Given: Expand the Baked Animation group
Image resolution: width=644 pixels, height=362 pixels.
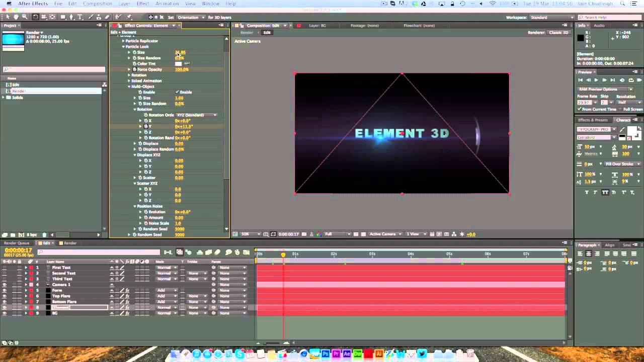Looking at the screenshot, I should click(129, 80).
